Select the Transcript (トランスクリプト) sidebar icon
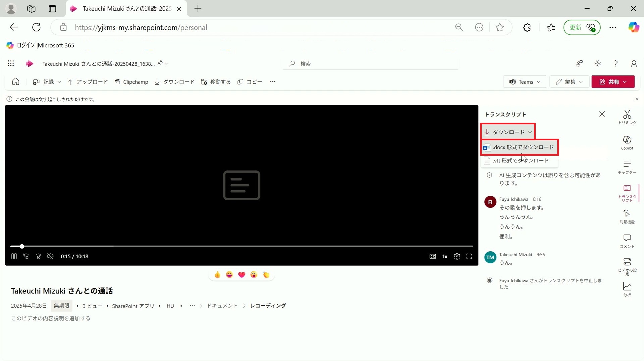 (x=627, y=193)
